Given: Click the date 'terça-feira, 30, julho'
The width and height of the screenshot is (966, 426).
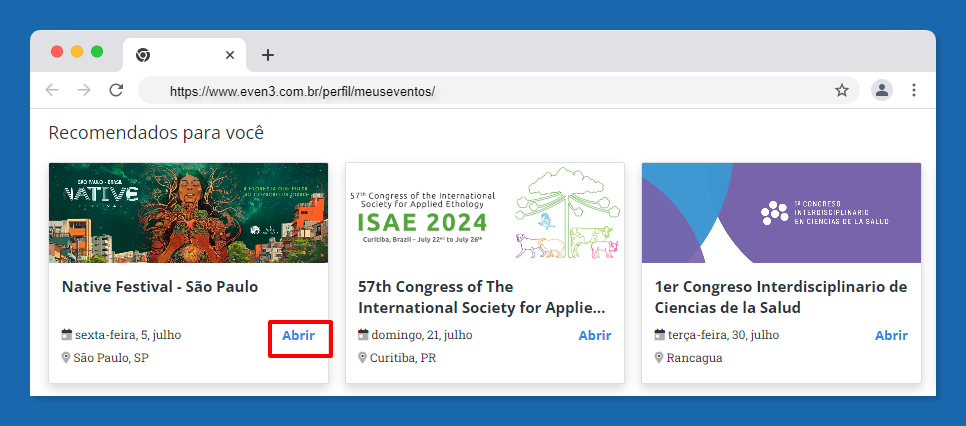Looking at the screenshot, I should click(x=723, y=335).
